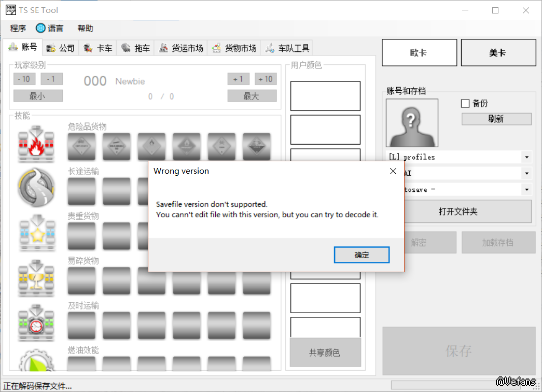
Task: Switch to the 货物市场 tab
Action: pyautogui.click(x=234, y=48)
